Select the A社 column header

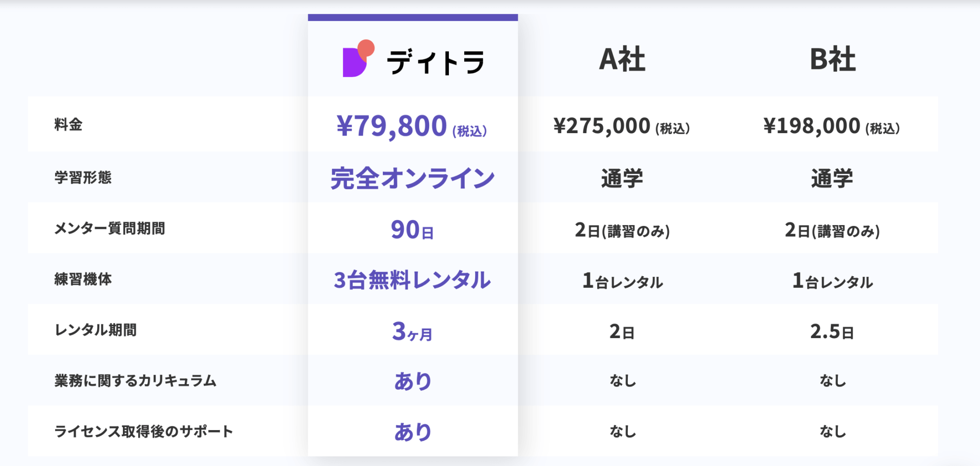[622, 59]
